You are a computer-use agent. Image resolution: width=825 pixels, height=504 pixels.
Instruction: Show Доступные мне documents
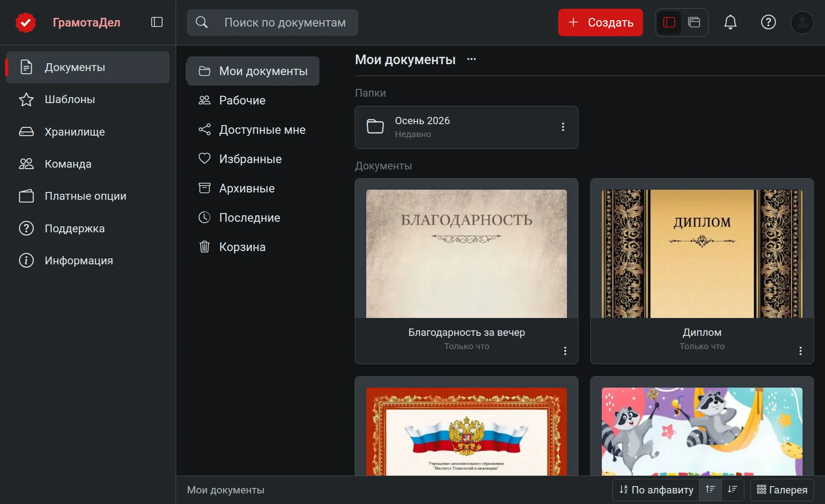tap(253, 130)
